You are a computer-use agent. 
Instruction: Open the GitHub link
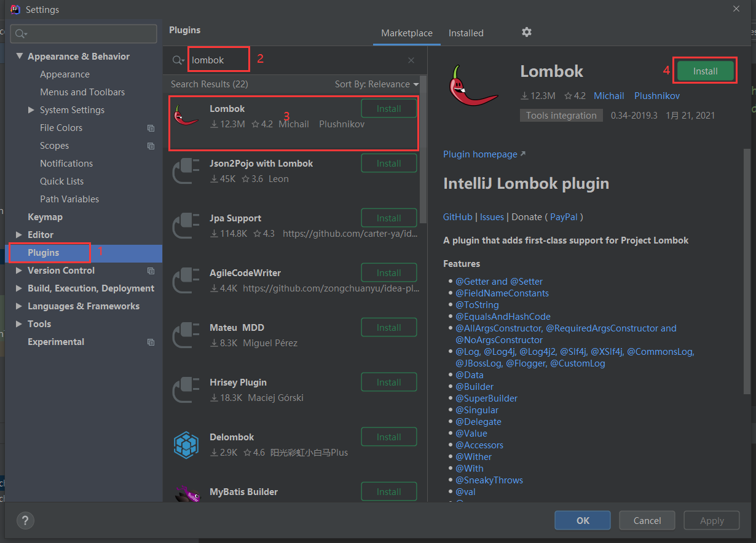458,217
